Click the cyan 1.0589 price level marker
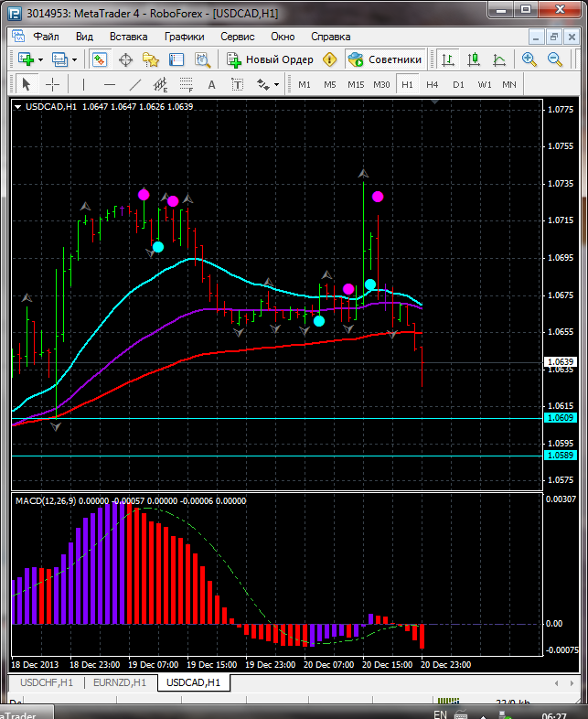588x719 pixels. [558, 455]
